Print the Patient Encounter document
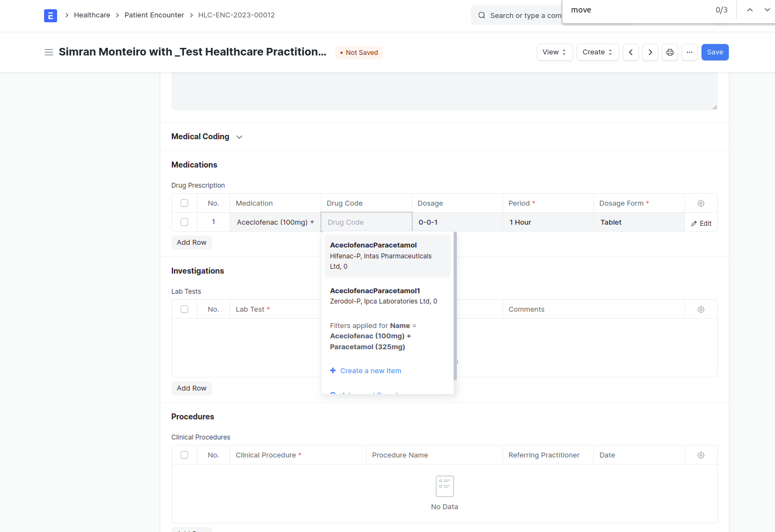This screenshot has width=775, height=532. (x=670, y=52)
